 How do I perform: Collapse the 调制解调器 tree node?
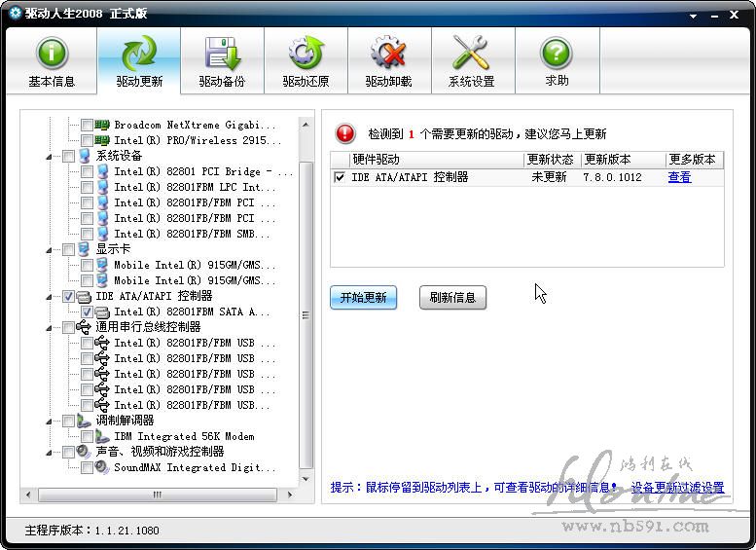click(50, 422)
